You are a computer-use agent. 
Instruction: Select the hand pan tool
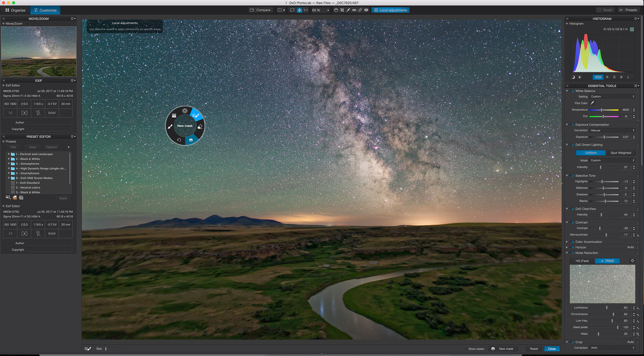(336, 10)
